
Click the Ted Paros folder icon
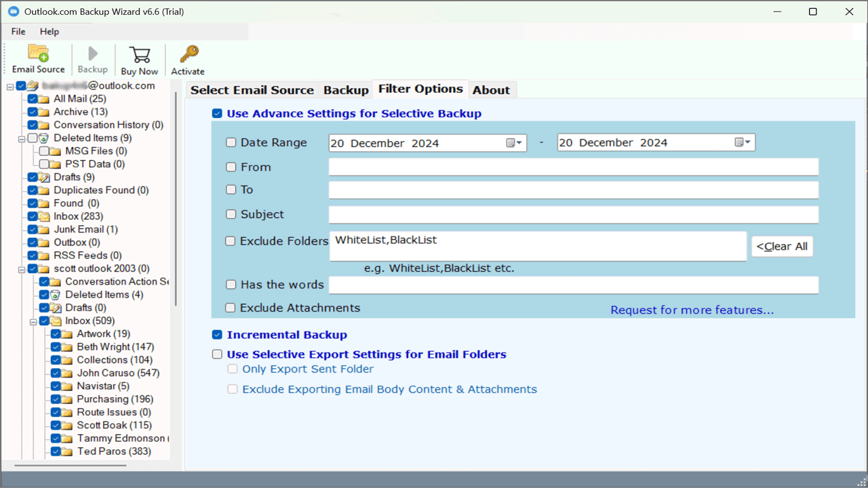tap(67, 451)
